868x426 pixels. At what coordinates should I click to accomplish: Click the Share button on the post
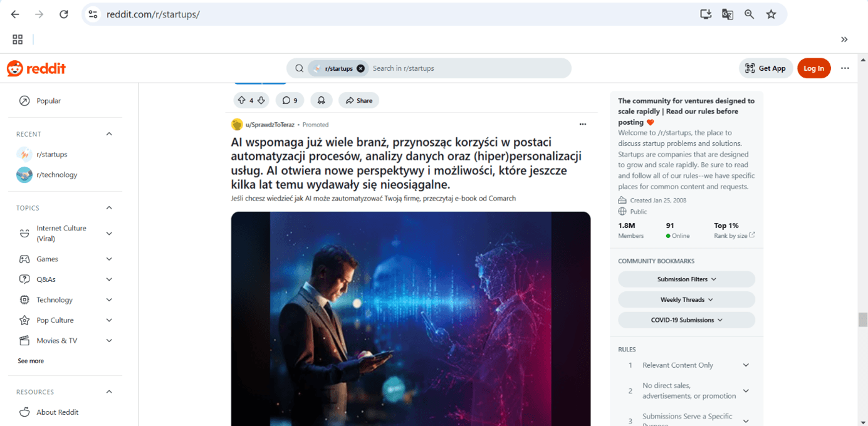click(x=359, y=100)
